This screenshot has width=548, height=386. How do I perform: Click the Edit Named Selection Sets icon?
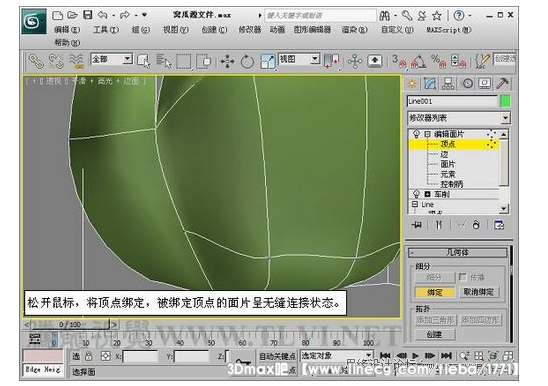[x=482, y=61]
